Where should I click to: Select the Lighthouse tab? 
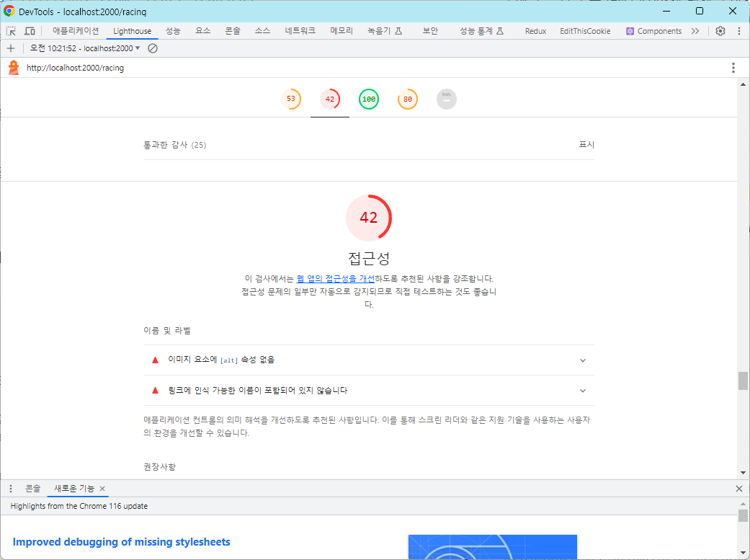tap(132, 31)
